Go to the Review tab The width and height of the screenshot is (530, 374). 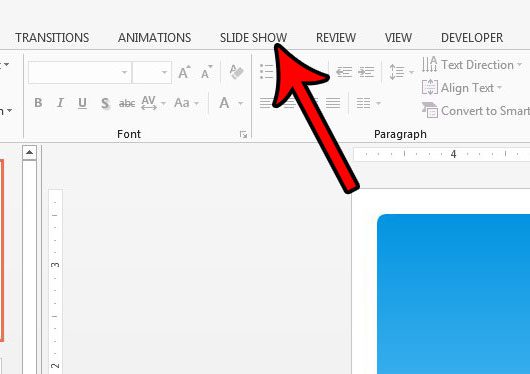point(336,38)
